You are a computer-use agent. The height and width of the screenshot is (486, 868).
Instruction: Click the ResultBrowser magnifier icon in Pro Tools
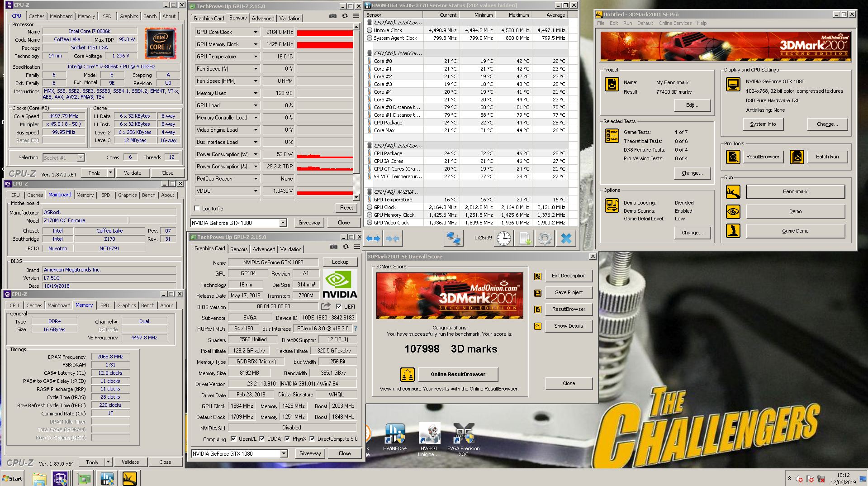[x=733, y=157]
